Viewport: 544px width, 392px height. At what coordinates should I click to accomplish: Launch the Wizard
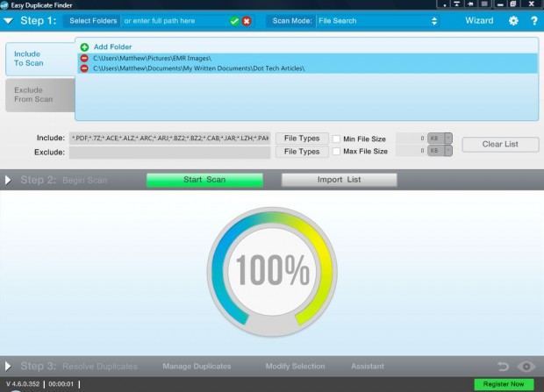479,20
